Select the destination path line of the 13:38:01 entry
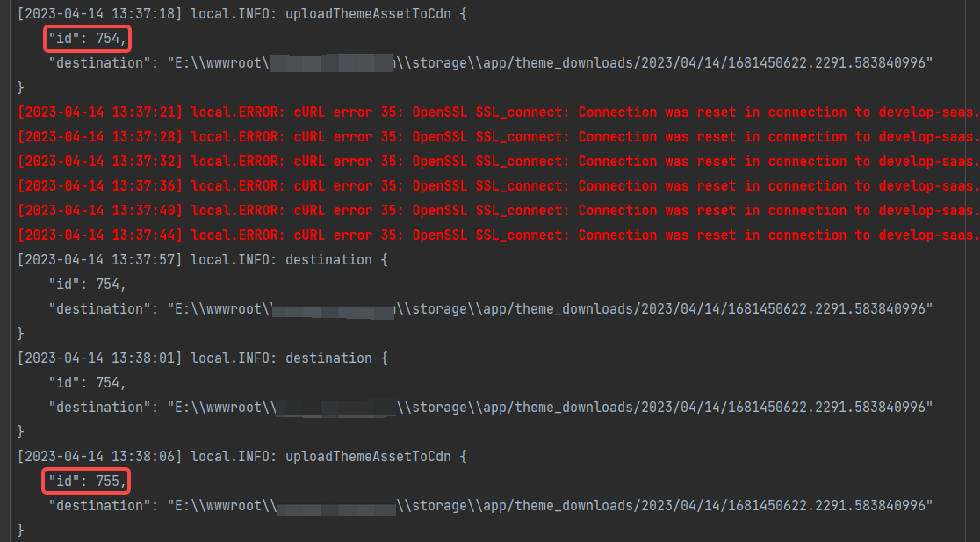 491,407
